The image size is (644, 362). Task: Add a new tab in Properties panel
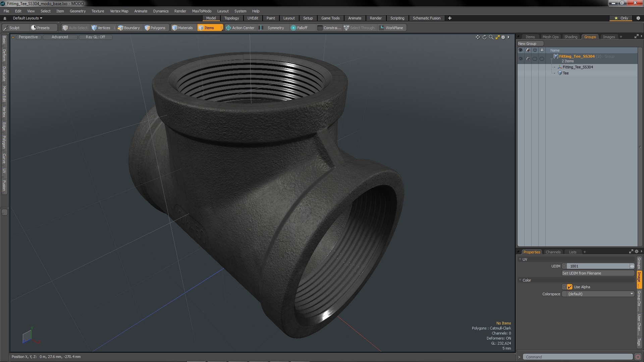[x=585, y=252]
